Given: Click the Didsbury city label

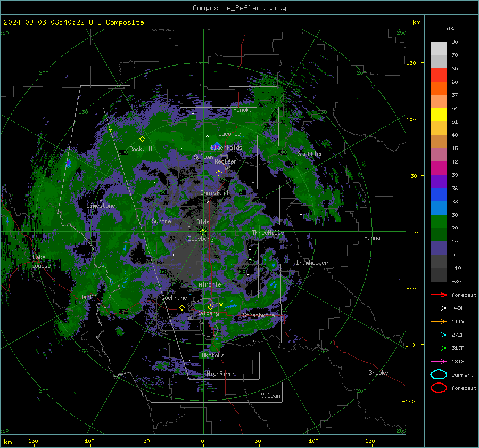Looking at the screenshot, I should [201, 239].
